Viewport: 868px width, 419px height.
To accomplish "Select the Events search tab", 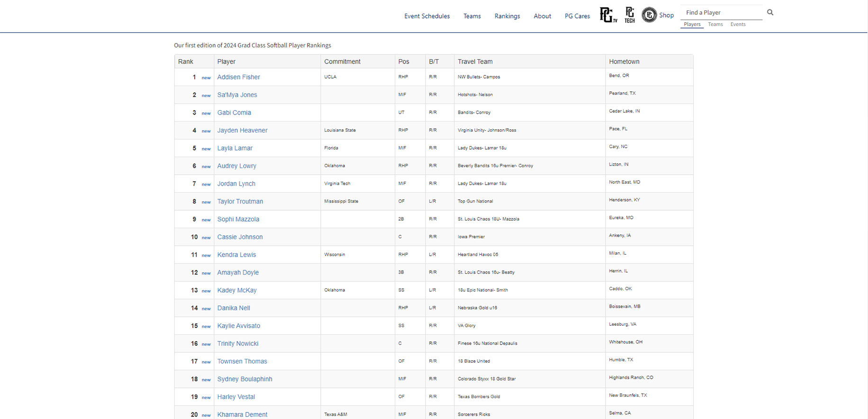I will pyautogui.click(x=738, y=24).
